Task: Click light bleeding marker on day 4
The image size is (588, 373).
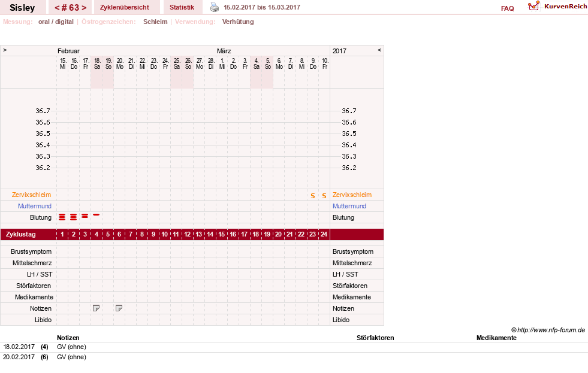Action: point(97,214)
